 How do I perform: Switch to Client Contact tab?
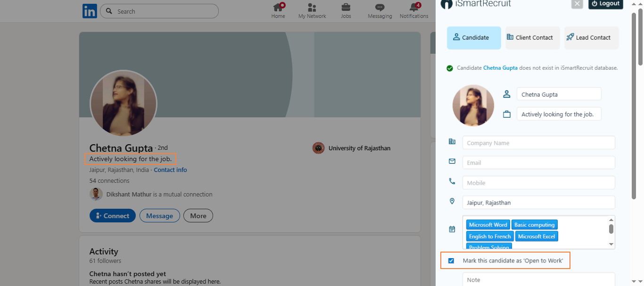(x=532, y=38)
